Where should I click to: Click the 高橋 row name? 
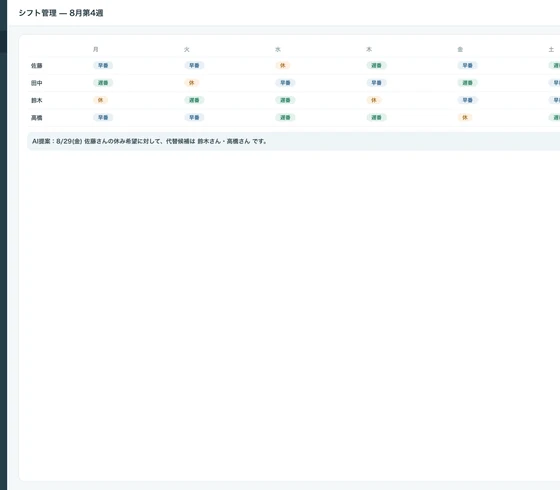point(37,118)
